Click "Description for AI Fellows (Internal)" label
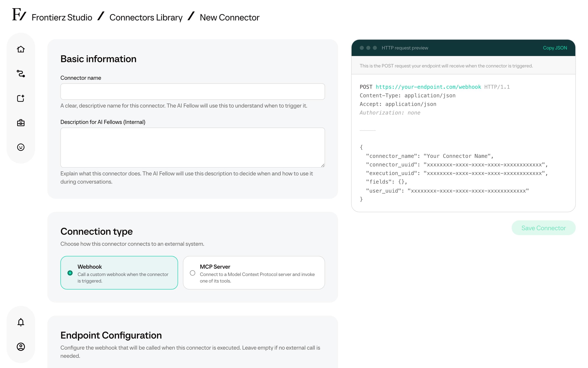Viewport: 588px width, 368px height. pyautogui.click(x=103, y=122)
